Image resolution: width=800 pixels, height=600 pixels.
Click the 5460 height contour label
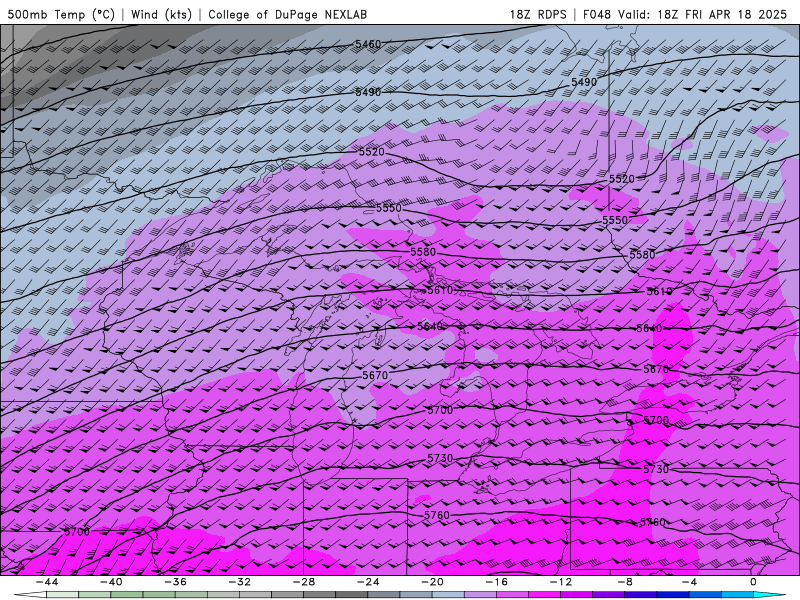pyautogui.click(x=368, y=44)
